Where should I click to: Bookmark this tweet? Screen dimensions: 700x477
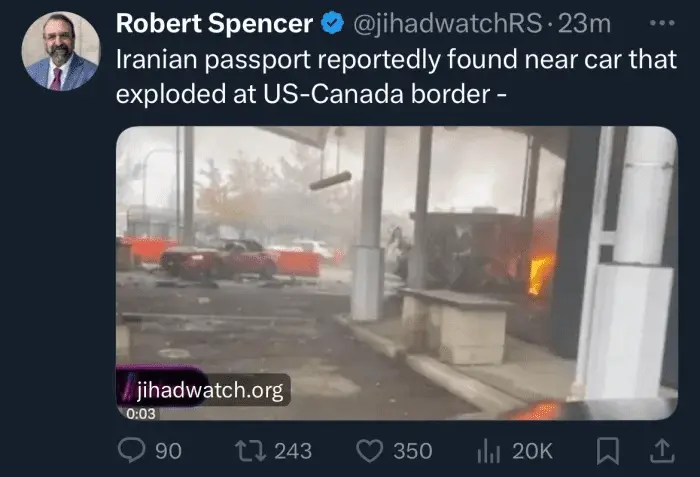[x=608, y=451]
